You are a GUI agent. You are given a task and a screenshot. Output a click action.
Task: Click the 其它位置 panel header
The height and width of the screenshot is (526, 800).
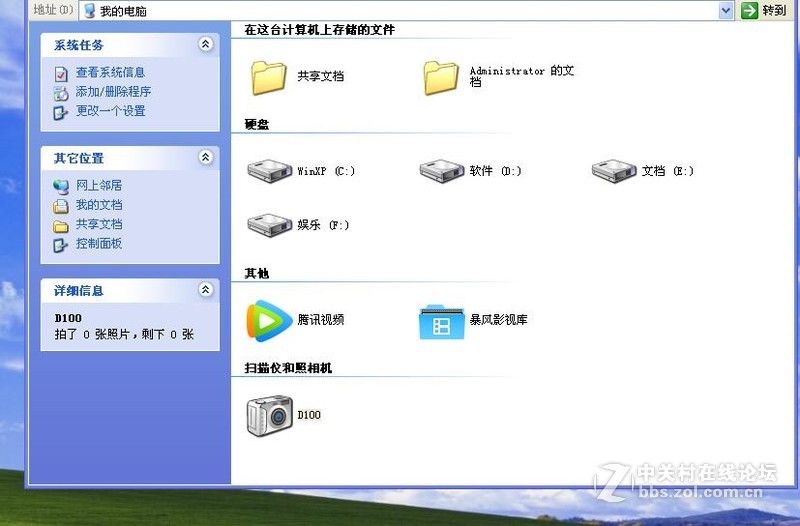(130, 158)
